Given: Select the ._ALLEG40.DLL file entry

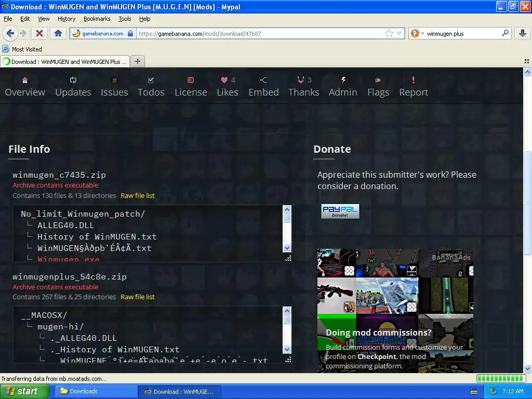Looking at the screenshot, I should pyautogui.click(x=84, y=338).
